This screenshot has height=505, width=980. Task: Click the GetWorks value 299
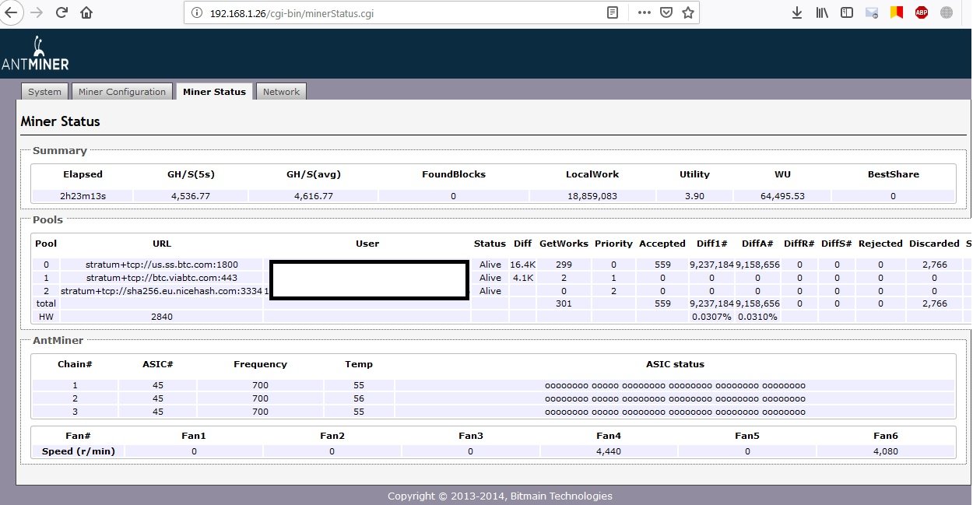click(564, 265)
